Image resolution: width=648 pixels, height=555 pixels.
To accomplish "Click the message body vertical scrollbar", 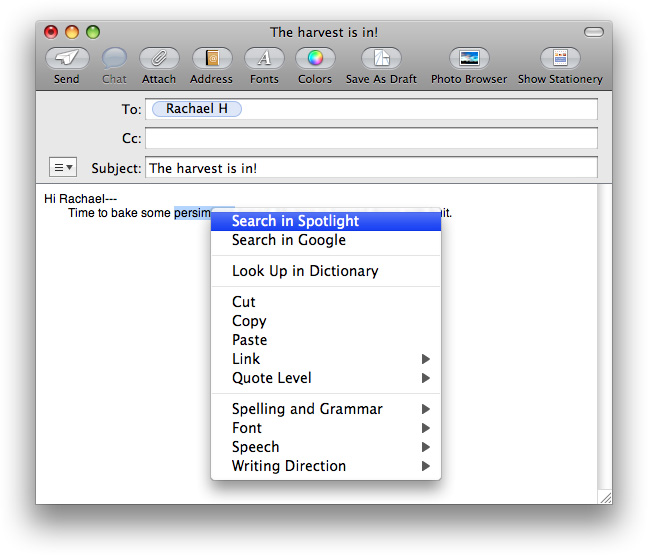I will click(605, 337).
